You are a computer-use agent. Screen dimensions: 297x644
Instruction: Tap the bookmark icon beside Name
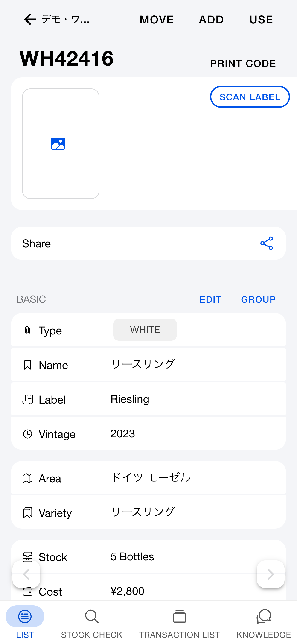tap(27, 365)
